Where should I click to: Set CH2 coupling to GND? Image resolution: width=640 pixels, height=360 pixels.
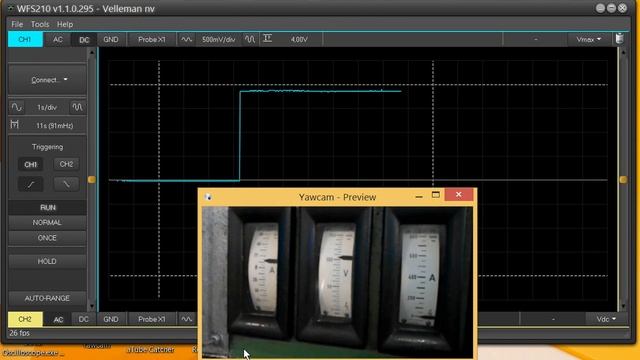click(x=111, y=319)
